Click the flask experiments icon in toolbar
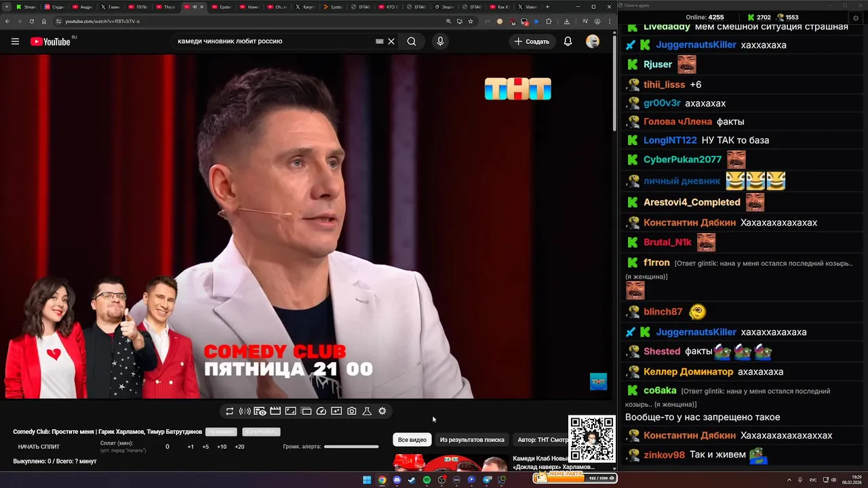The width and height of the screenshot is (868, 488). pyautogui.click(x=367, y=411)
